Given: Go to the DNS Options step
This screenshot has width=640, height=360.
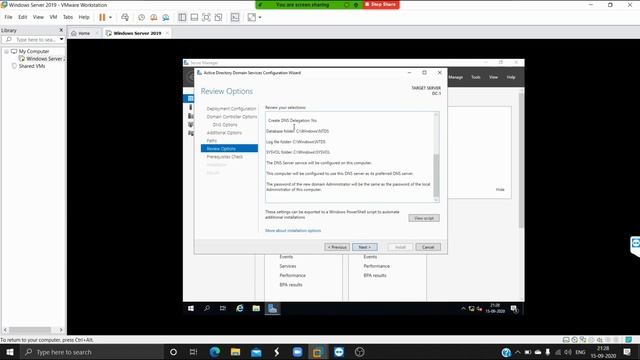Looking at the screenshot, I should pyautogui.click(x=225, y=124).
